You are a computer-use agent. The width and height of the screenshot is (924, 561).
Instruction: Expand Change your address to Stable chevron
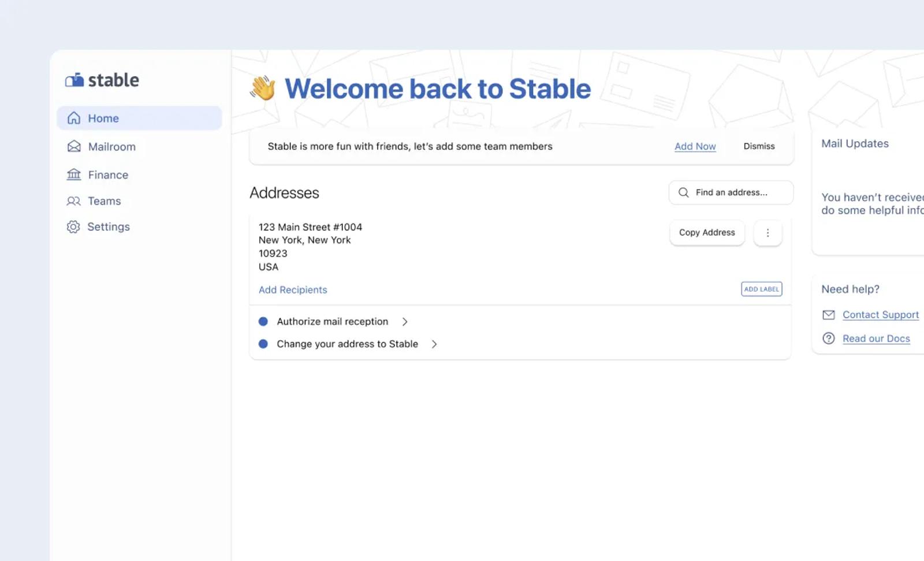pyautogui.click(x=434, y=344)
